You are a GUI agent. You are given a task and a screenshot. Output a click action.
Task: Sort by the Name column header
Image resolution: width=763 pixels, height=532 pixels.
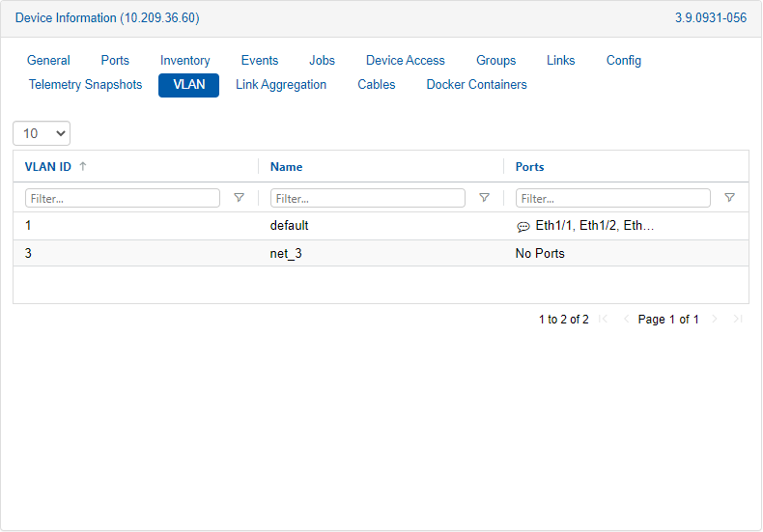point(287,166)
